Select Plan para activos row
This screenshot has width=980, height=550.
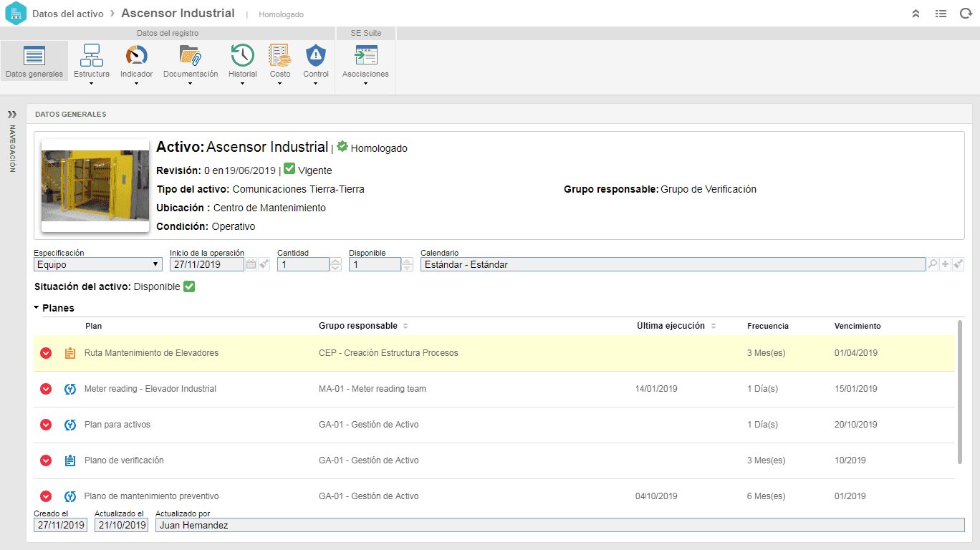tap(494, 425)
